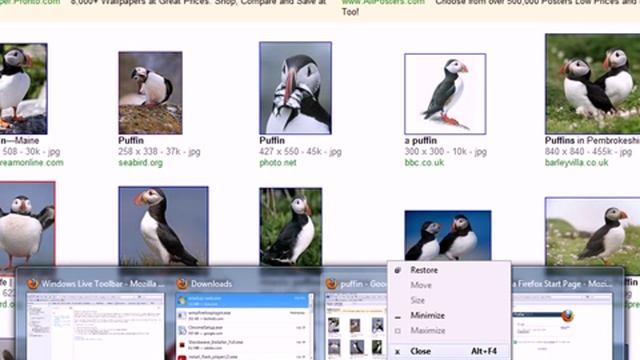
Task: Follow the photo.net link
Action: click(278, 163)
